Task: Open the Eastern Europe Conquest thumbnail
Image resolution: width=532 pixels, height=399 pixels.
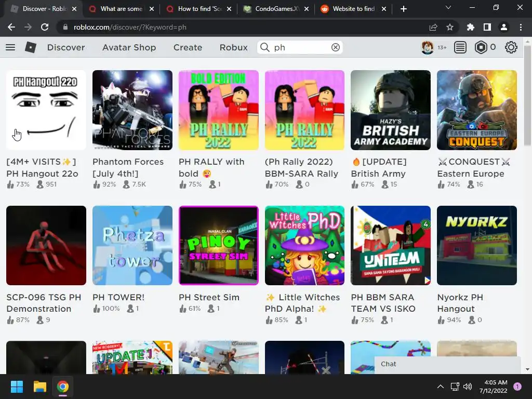Action: [x=477, y=110]
